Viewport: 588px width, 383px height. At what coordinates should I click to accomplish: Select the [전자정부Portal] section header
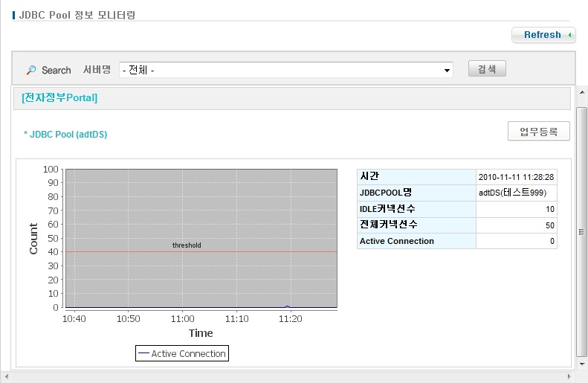(x=59, y=97)
